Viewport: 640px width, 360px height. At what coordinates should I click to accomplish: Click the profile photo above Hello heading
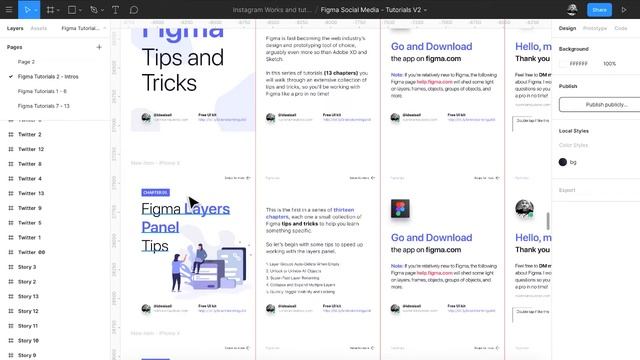coord(524,208)
